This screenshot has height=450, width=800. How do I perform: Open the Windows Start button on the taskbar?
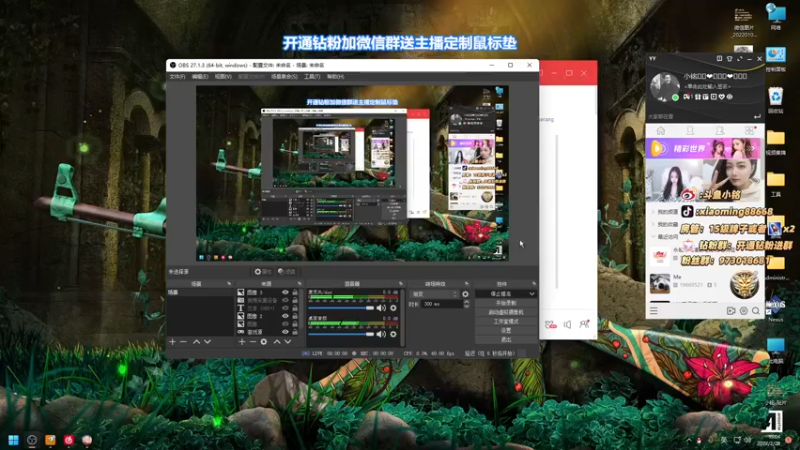point(14,440)
